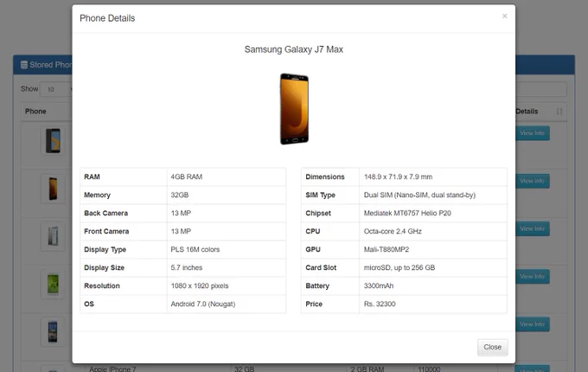
Task: Select the 5.7 inches value
Action: [x=187, y=267]
